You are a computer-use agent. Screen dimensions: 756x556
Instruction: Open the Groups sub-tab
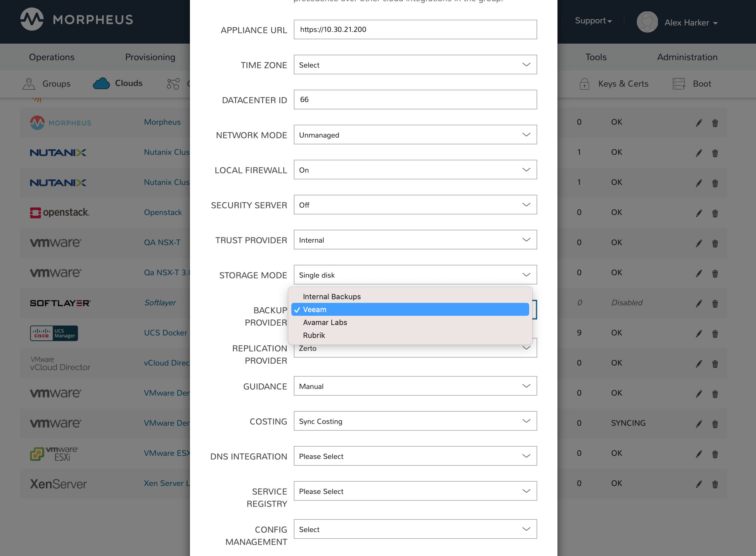pos(56,84)
